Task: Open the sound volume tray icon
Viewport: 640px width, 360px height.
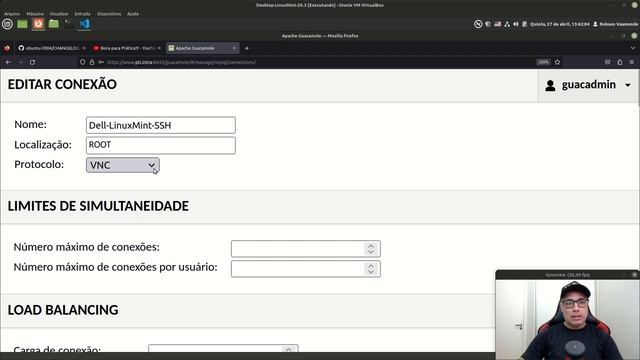Action: tap(516, 24)
